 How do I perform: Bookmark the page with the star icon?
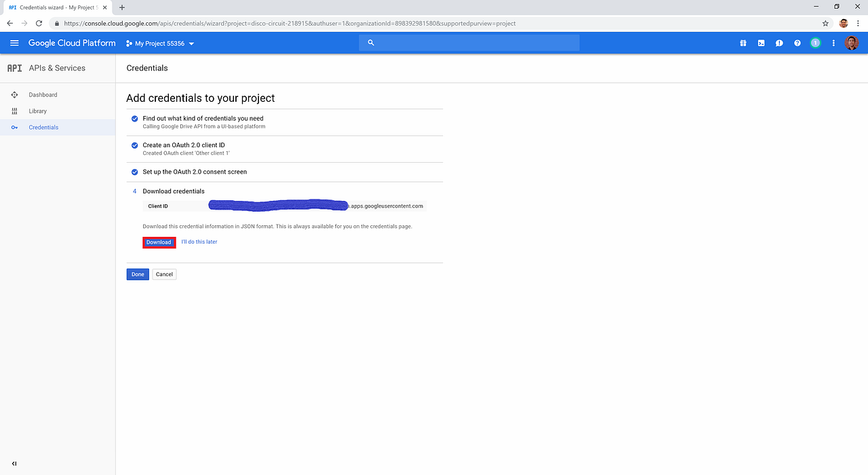[825, 22]
